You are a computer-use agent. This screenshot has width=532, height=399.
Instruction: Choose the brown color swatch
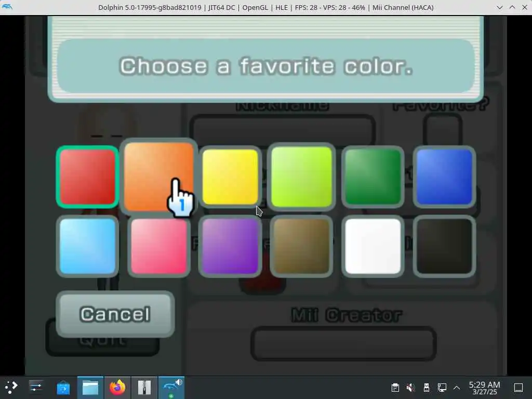[x=301, y=246]
